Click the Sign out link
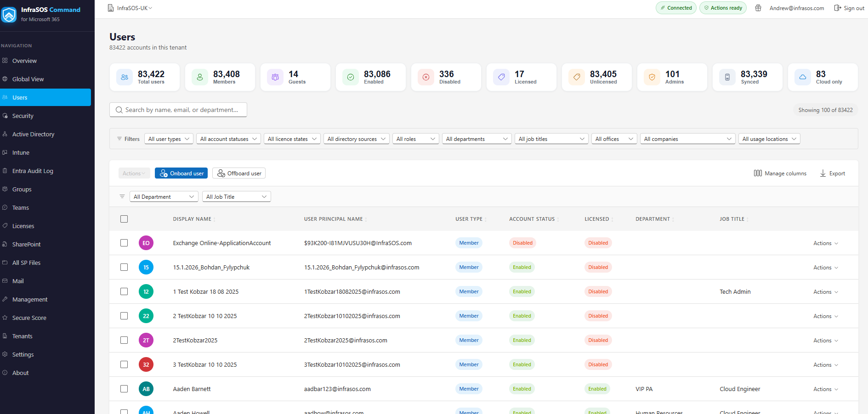Viewport: 868px width, 414px height. tap(849, 8)
